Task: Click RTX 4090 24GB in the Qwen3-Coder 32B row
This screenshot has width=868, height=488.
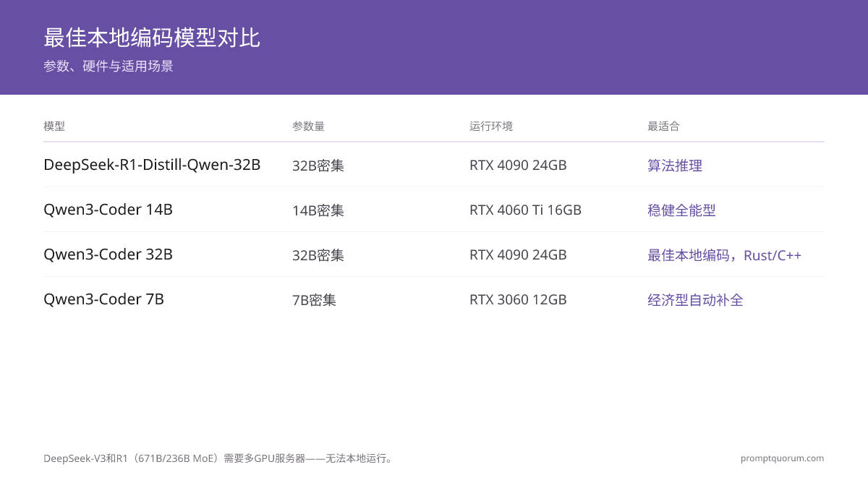Action: [518, 255]
